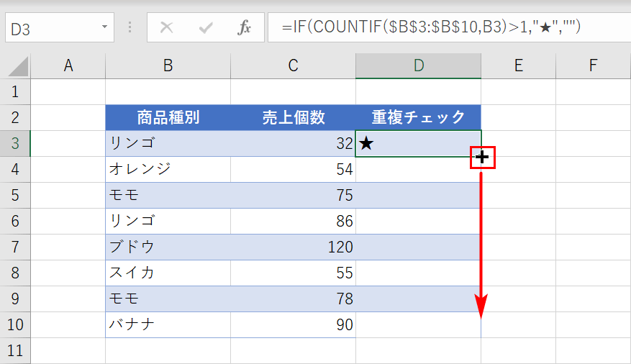
Task: Open the Insert Function fx dialog
Action: 245,28
